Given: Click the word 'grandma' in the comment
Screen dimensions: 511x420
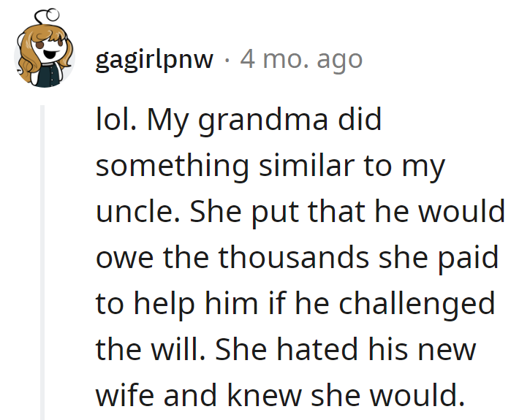Looking at the screenshot, I should click(x=262, y=121).
